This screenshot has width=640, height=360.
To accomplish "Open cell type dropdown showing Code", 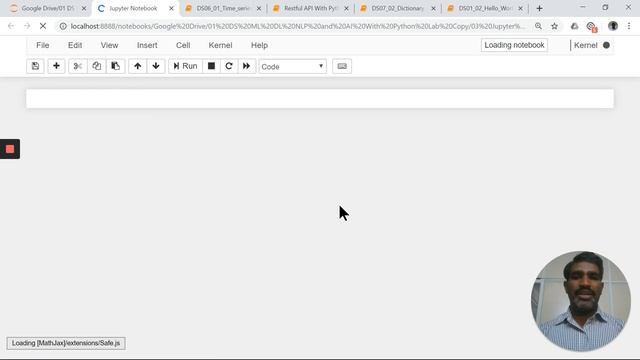I will (x=293, y=67).
